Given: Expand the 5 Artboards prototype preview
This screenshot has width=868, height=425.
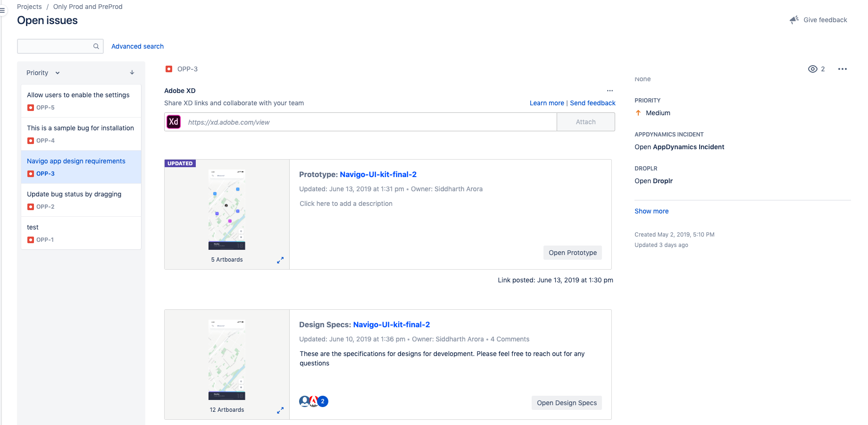Looking at the screenshot, I should pyautogui.click(x=280, y=260).
